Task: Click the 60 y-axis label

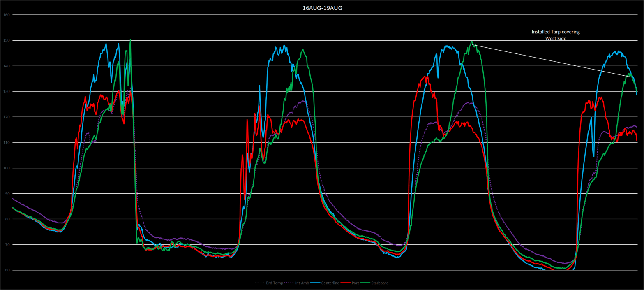Action: (x=7, y=270)
